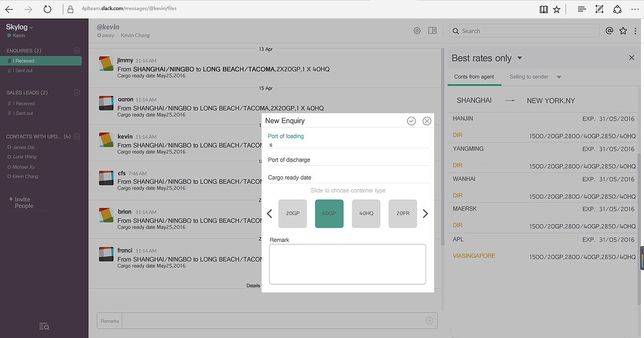Close the New Enquiry dialog

[x=427, y=121]
